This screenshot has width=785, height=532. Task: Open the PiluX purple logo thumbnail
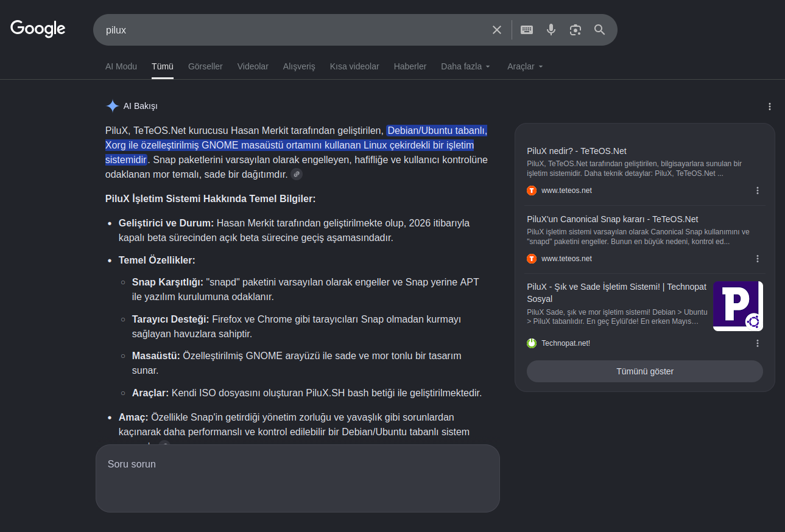click(x=738, y=306)
